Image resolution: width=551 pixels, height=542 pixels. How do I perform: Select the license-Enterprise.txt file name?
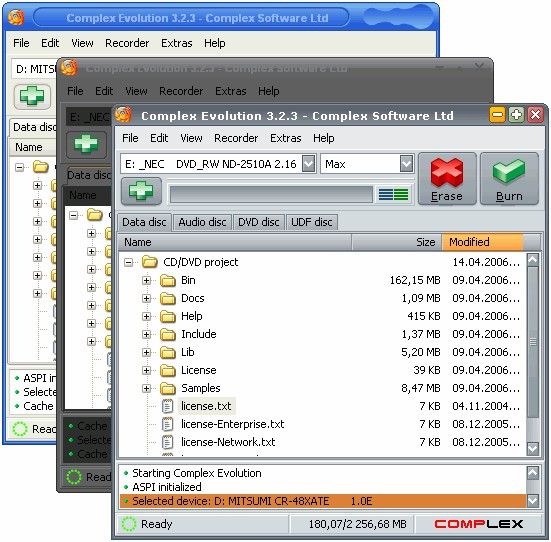[233, 424]
